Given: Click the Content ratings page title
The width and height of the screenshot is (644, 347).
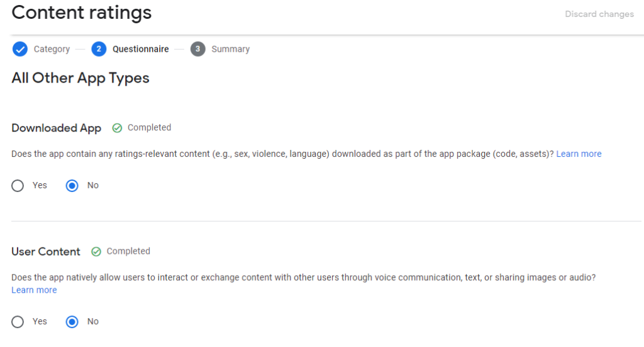Looking at the screenshot, I should pos(82,13).
